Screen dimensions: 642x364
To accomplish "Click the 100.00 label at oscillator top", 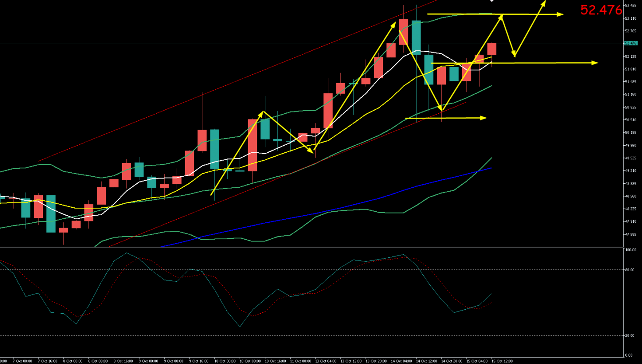I will coord(631,250).
